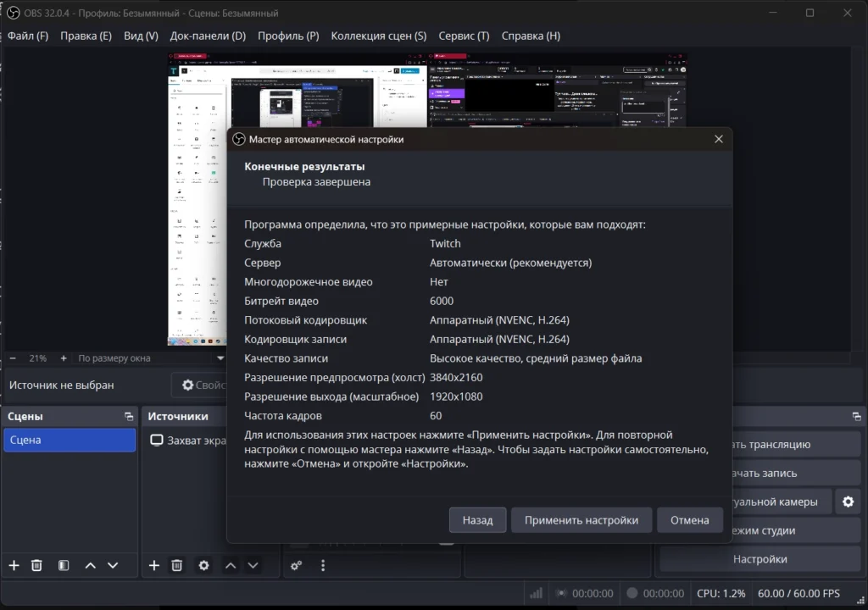Open scene filters icon in Scenes toolbar
The width and height of the screenshot is (868, 610).
click(x=63, y=565)
